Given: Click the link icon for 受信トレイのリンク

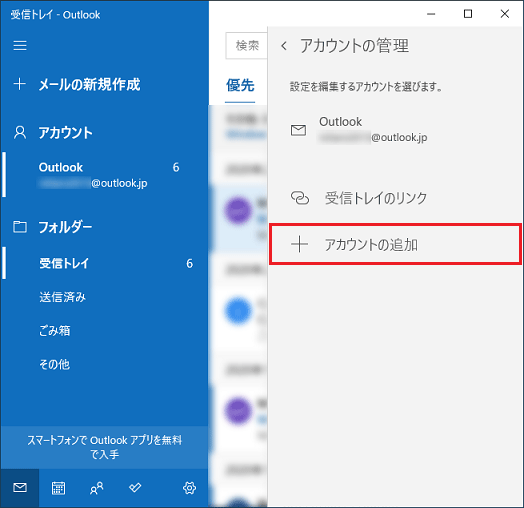Looking at the screenshot, I should [299, 198].
